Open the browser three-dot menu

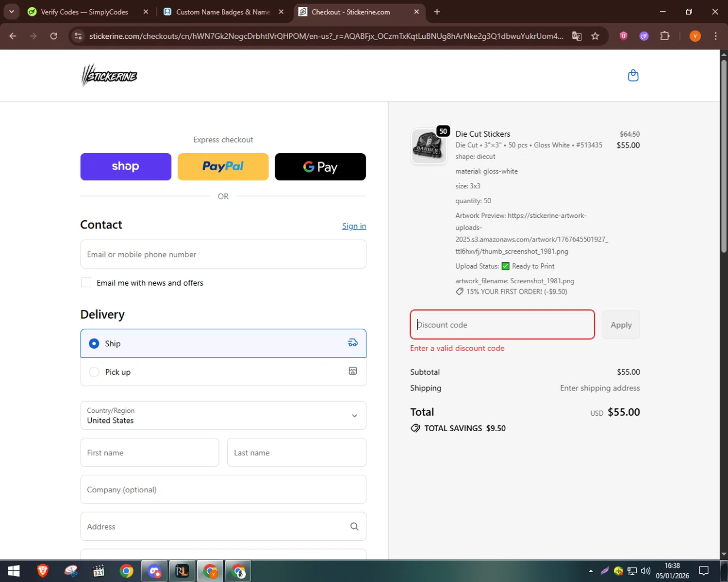(715, 36)
